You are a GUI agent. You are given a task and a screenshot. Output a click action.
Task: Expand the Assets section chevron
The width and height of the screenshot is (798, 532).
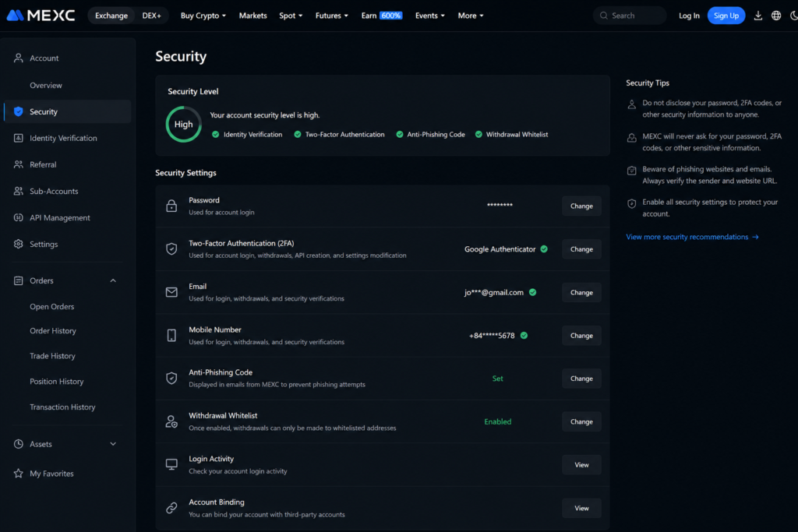pyautogui.click(x=113, y=444)
